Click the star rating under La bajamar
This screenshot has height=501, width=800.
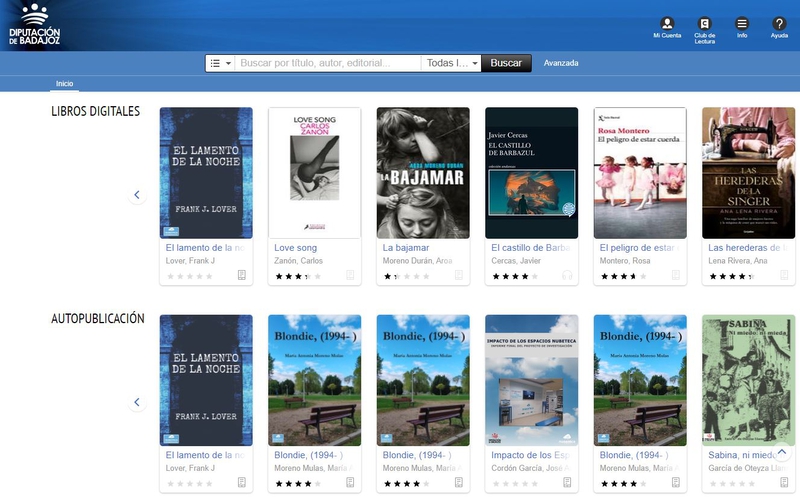[407, 277]
